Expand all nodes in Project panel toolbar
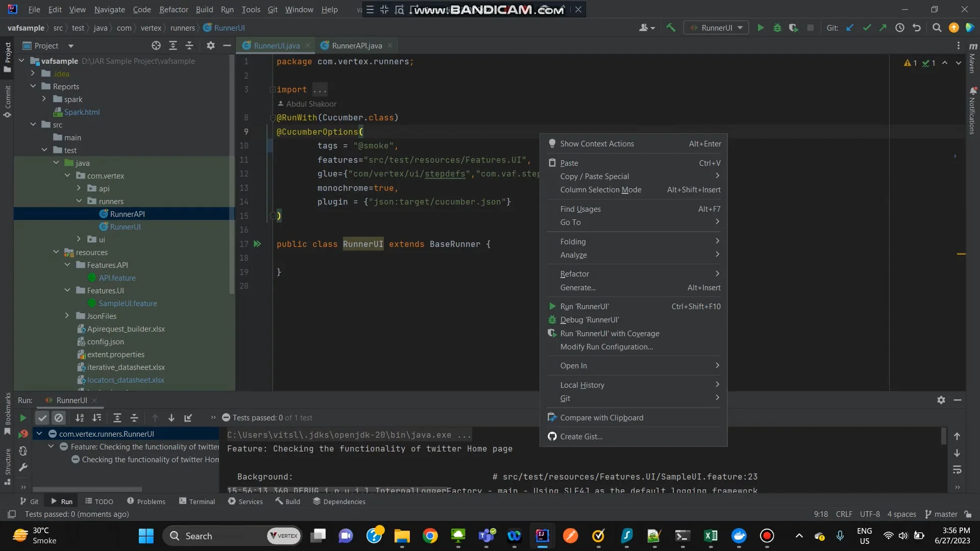Screen dimensions: 980x551 point(173,46)
